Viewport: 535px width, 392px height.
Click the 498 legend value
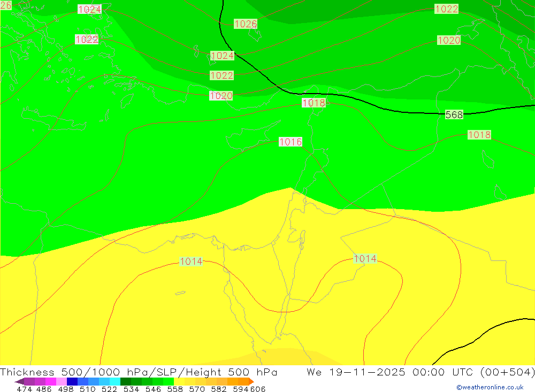pyautogui.click(x=65, y=389)
